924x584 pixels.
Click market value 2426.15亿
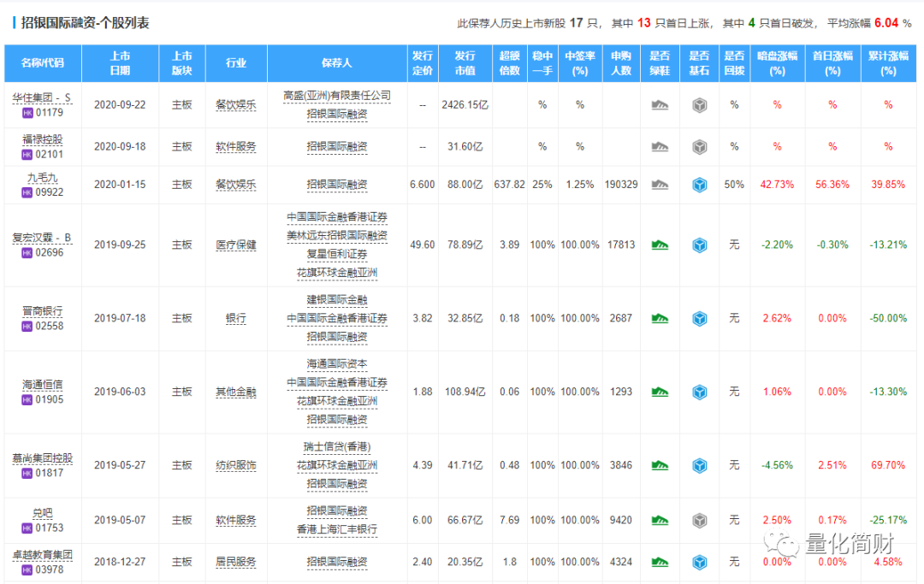[465, 105]
